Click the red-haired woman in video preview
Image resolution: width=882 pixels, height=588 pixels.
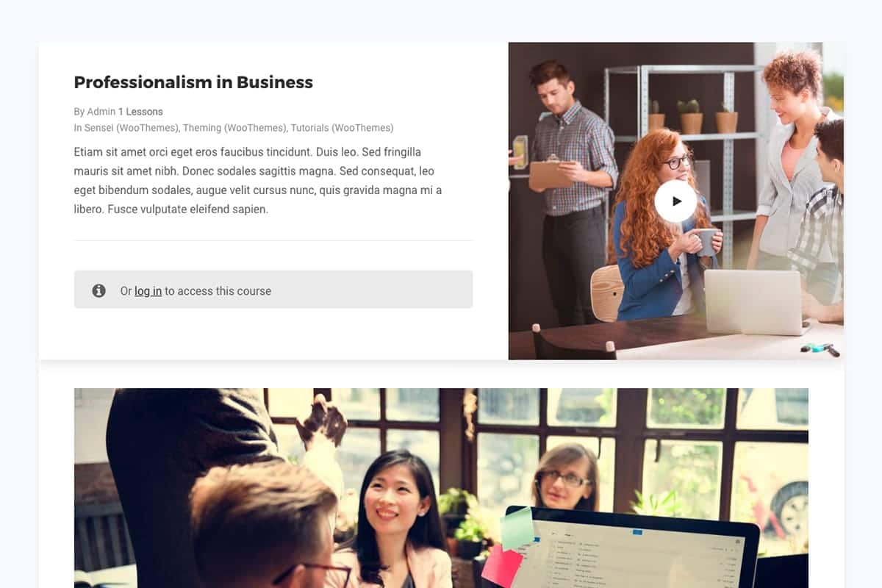pyautogui.click(x=658, y=228)
